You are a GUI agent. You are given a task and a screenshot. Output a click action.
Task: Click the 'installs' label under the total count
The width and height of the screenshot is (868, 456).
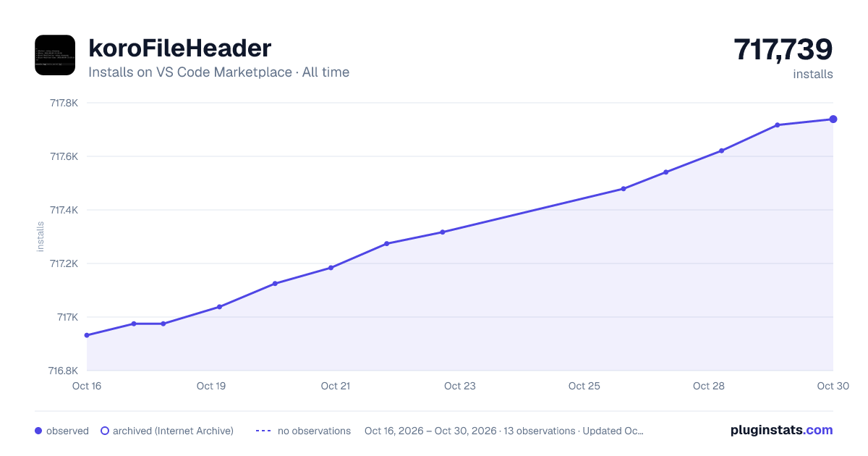tap(813, 74)
